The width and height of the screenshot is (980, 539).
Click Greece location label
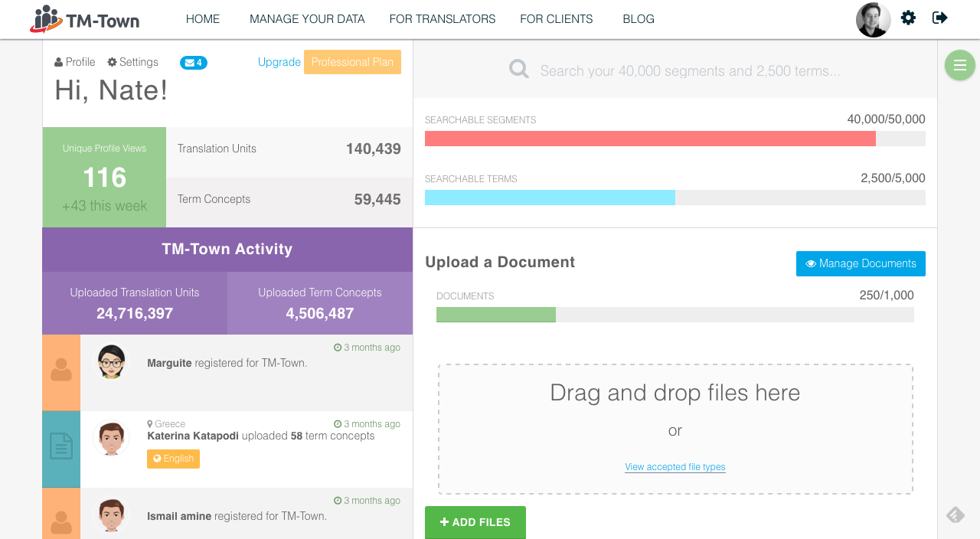tap(166, 424)
